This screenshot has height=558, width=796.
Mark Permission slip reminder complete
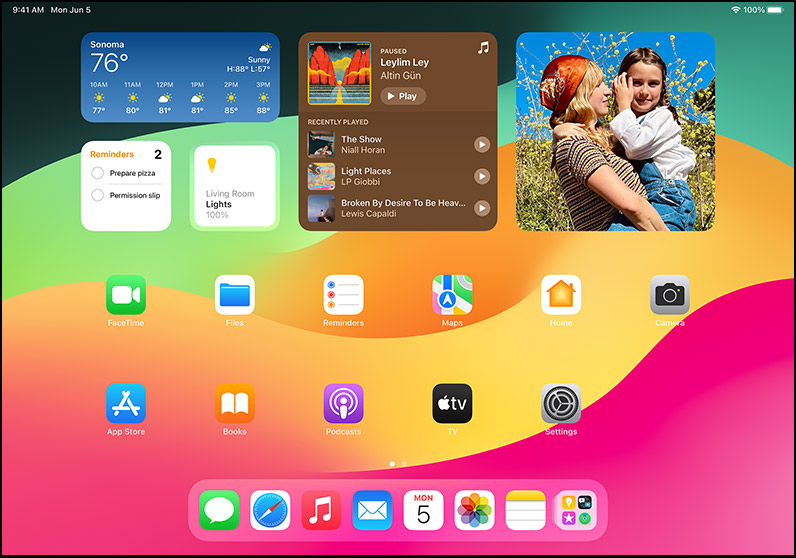tap(97, 195)
